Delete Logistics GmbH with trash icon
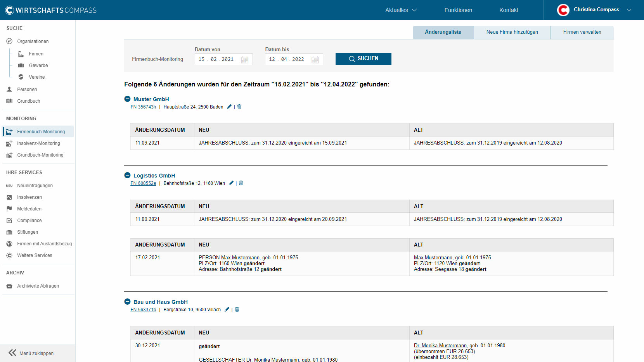Viewport: 644px width, 362px height. point(241,183)
